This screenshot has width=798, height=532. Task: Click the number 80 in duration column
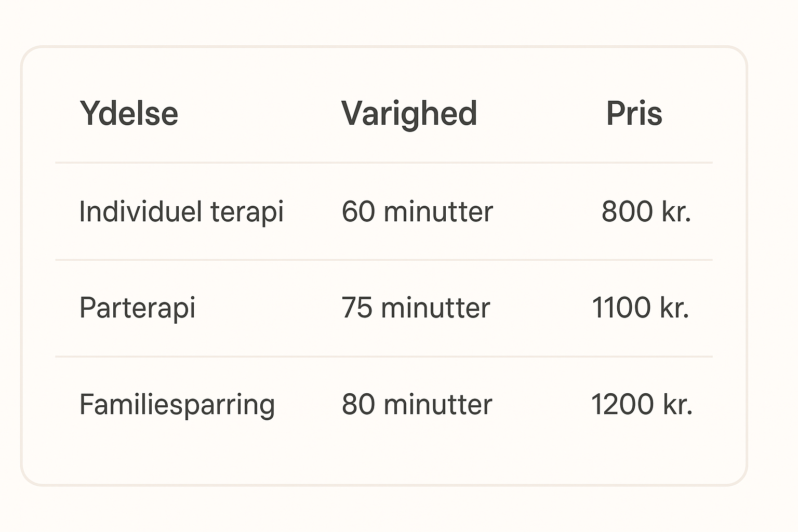[358, 404]
